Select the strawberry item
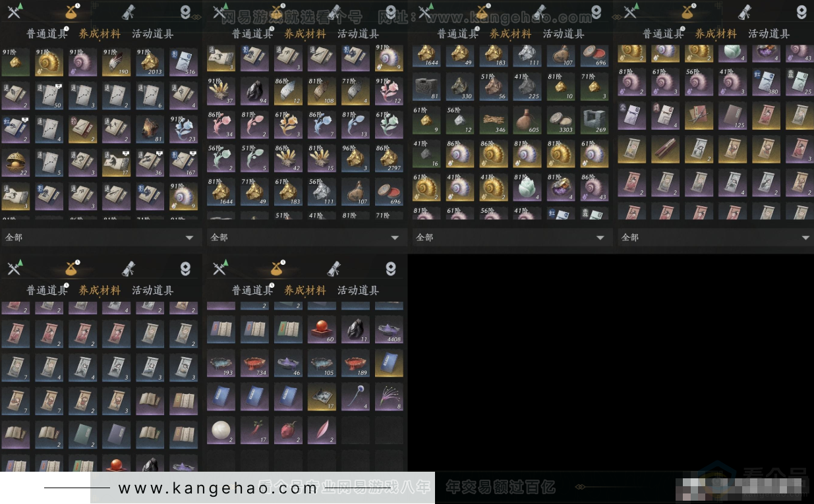 pyautogui.click(x=289, y=430)
